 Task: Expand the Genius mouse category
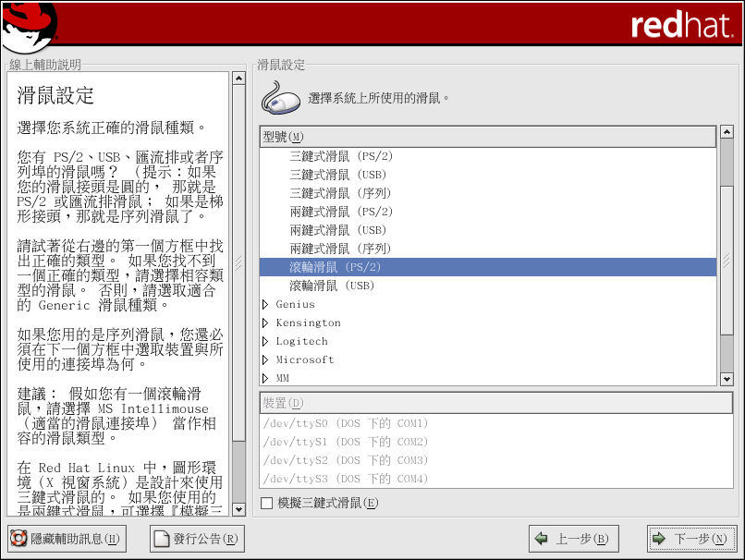265,304
